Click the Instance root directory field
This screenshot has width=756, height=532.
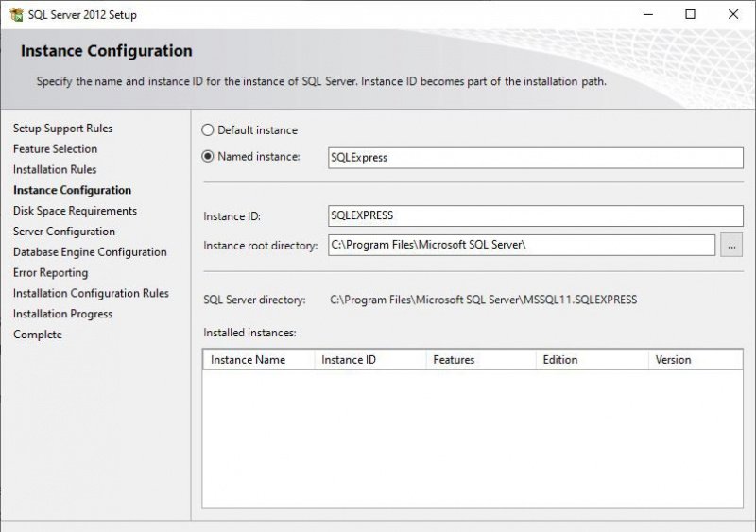(522, 245)
